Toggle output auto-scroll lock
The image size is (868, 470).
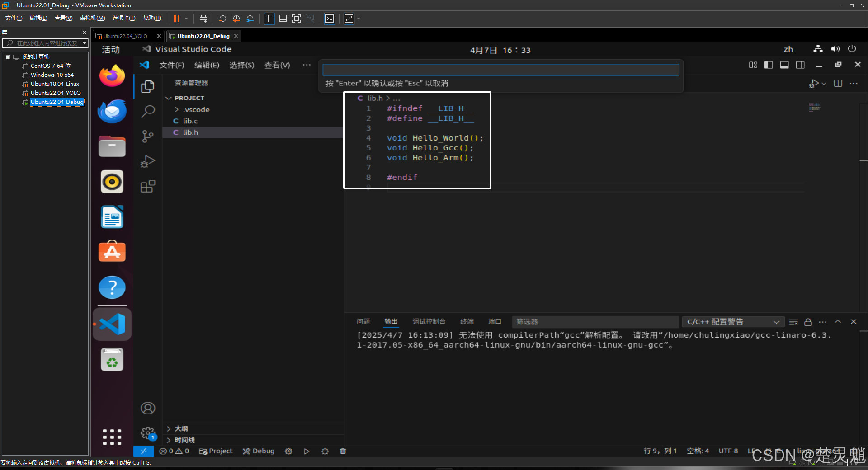[x=808, y=322]
